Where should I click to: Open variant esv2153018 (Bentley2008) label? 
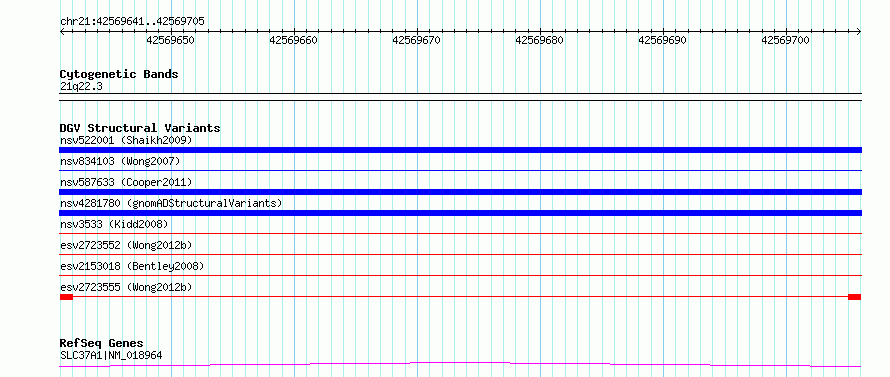click(132, 266)
